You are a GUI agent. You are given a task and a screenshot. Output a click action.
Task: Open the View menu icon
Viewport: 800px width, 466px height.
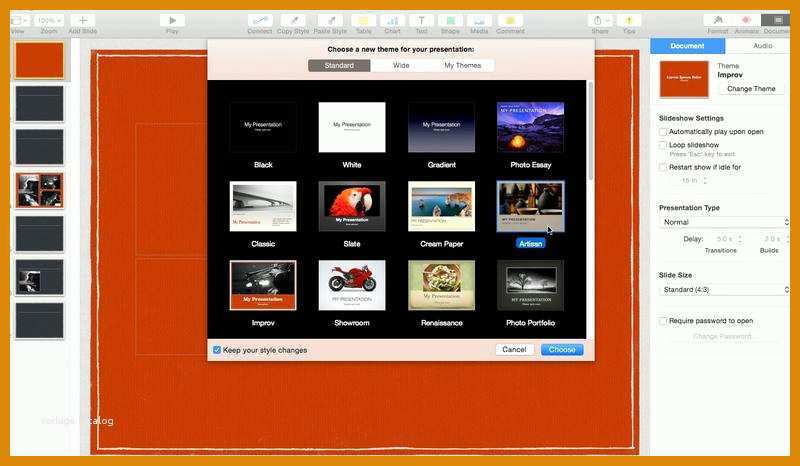(17, 20)
